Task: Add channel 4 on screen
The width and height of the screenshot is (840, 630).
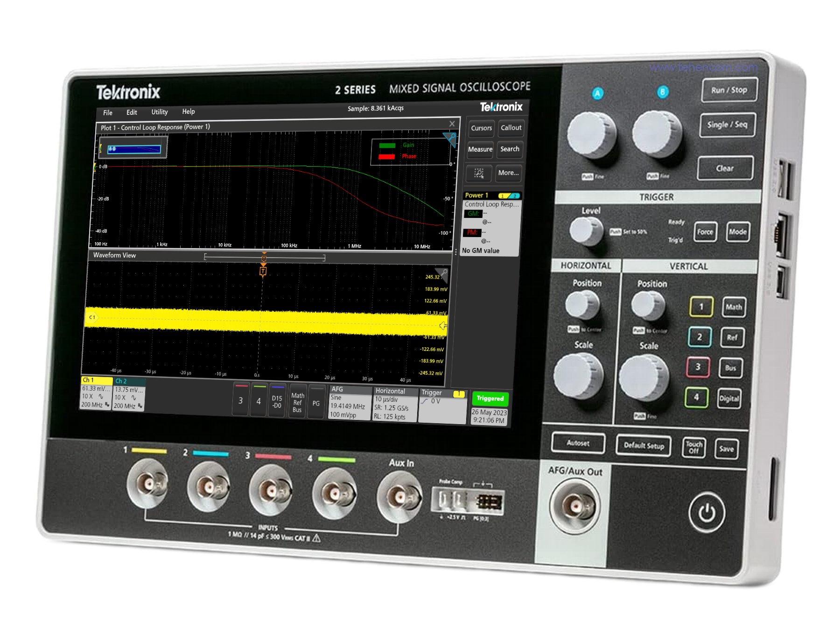Action: point(259,400)
